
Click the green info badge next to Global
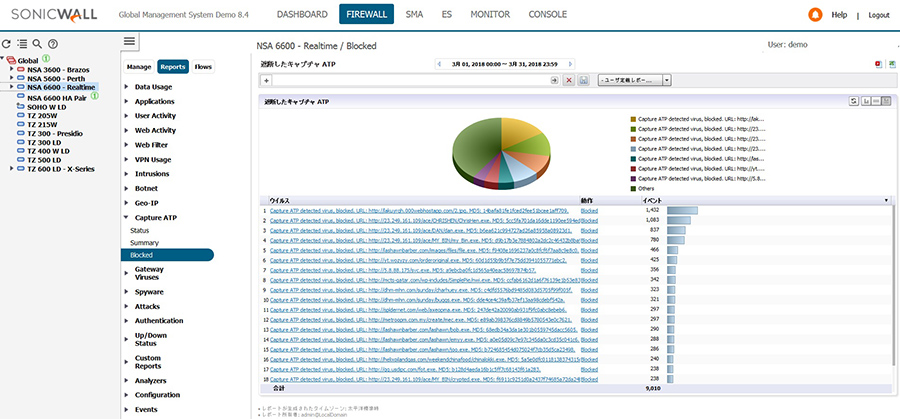[46, 59]
